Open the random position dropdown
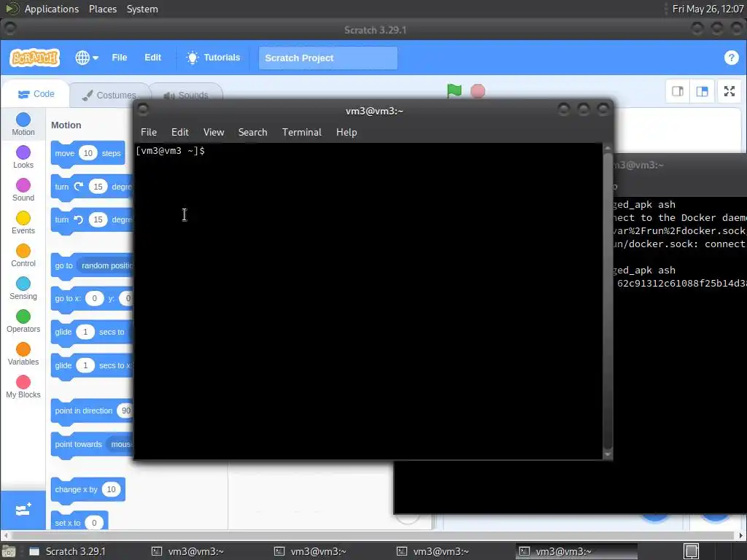747x560 pixels. 107,265
